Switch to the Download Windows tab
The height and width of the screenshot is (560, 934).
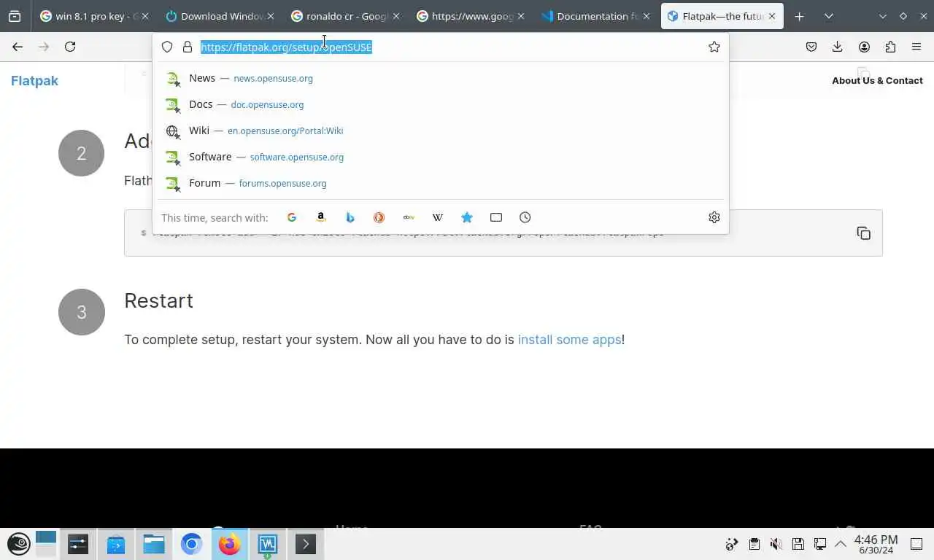point(220,16)
